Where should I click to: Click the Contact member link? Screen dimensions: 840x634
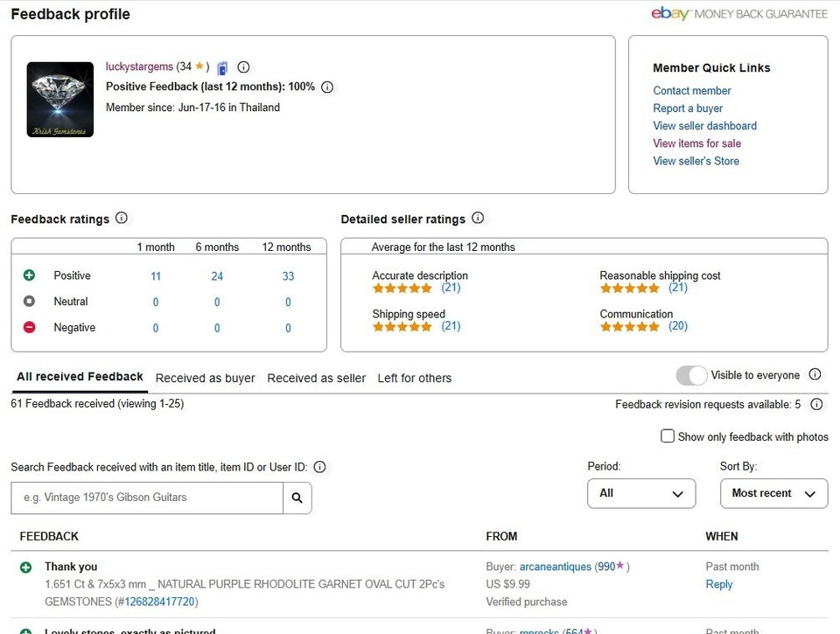coord(692,91)
